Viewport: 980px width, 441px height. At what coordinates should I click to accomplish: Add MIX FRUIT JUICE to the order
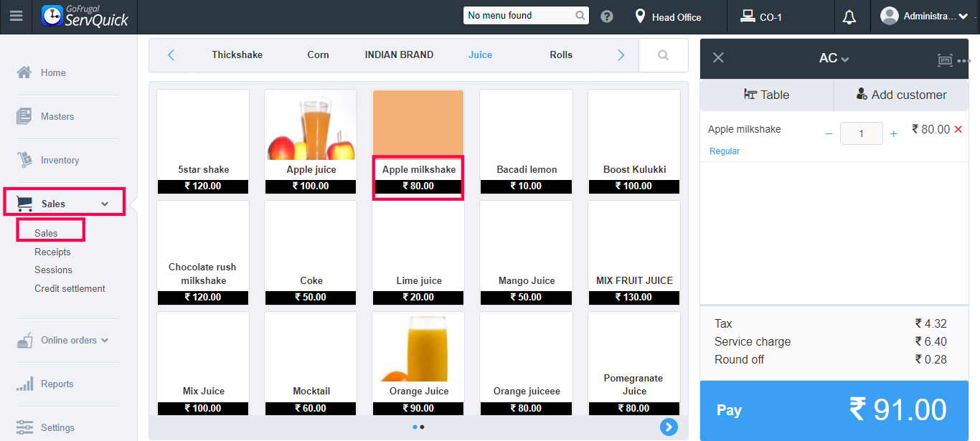(634, 252)
